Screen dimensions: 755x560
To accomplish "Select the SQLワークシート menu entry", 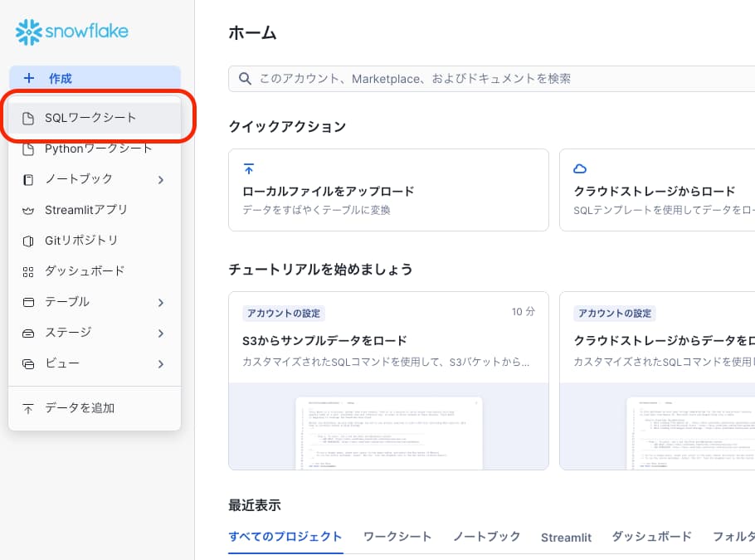I will (x=95, y=118).
